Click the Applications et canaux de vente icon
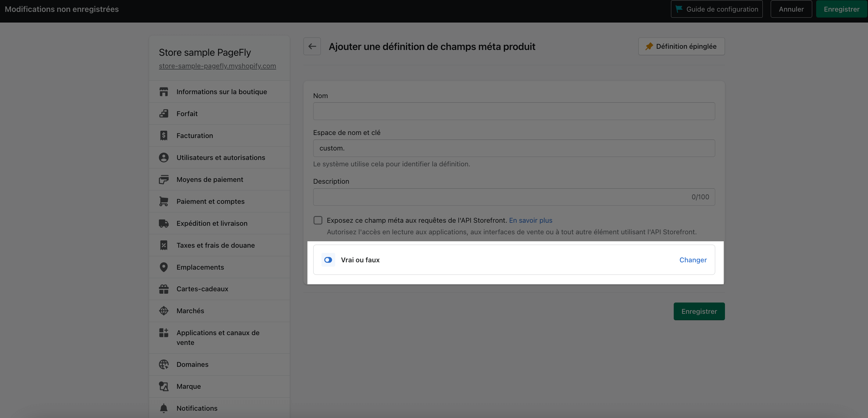 point(164,332)
